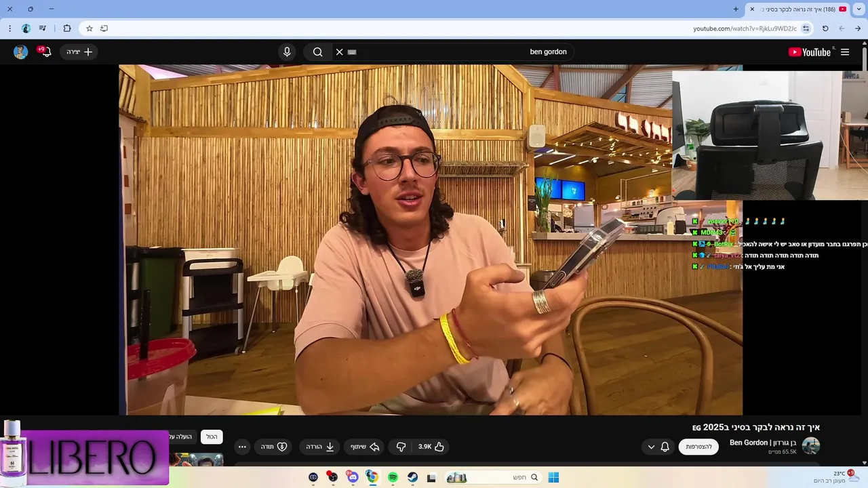Open Steam from the taskbar
Image resolution: width=868 pixels, height=488 pixels.
[412, 477]
